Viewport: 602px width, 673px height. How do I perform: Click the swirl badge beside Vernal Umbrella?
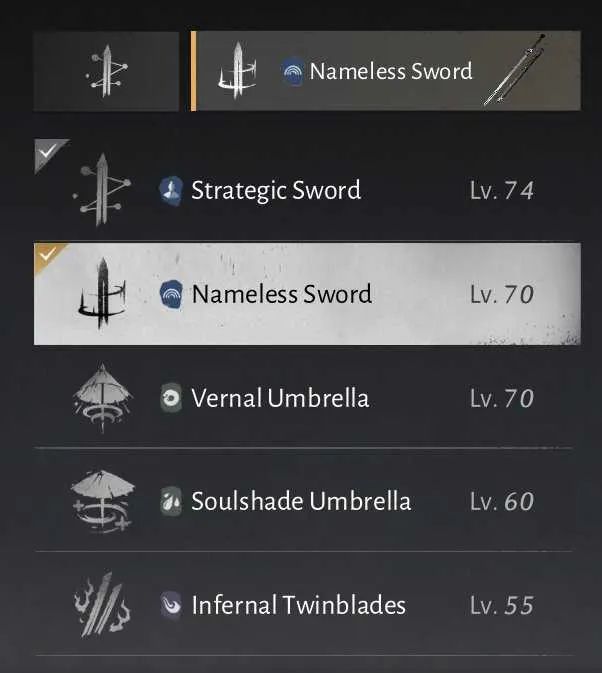tap(171, 398)
